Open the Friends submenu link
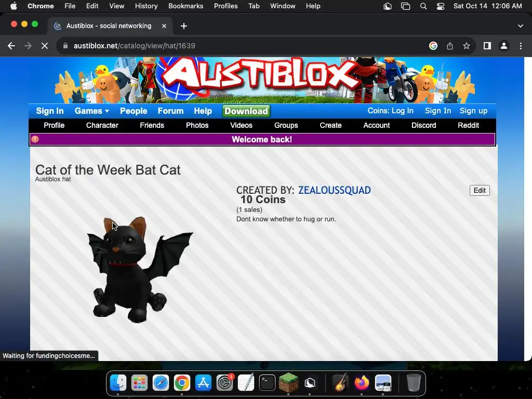532x399 pixels. click(152, 125)
